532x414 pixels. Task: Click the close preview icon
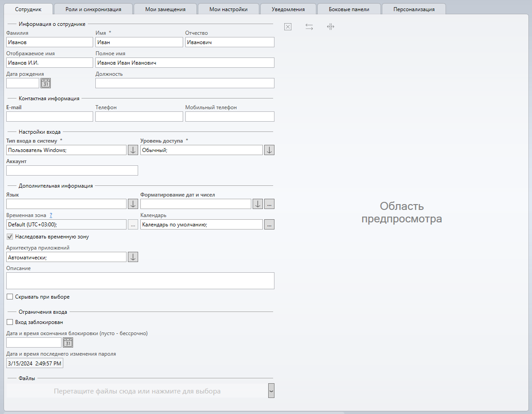click(x=288, y=27)
